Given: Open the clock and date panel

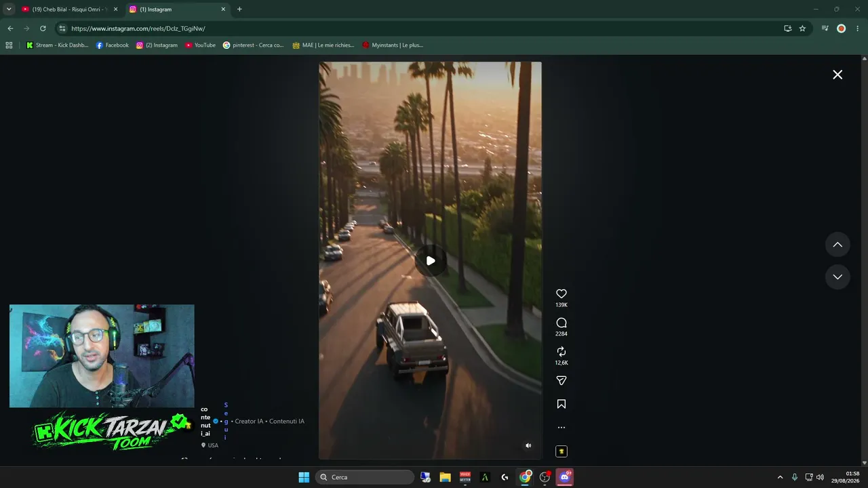Looking at the screenshot, I should point(846,477).
